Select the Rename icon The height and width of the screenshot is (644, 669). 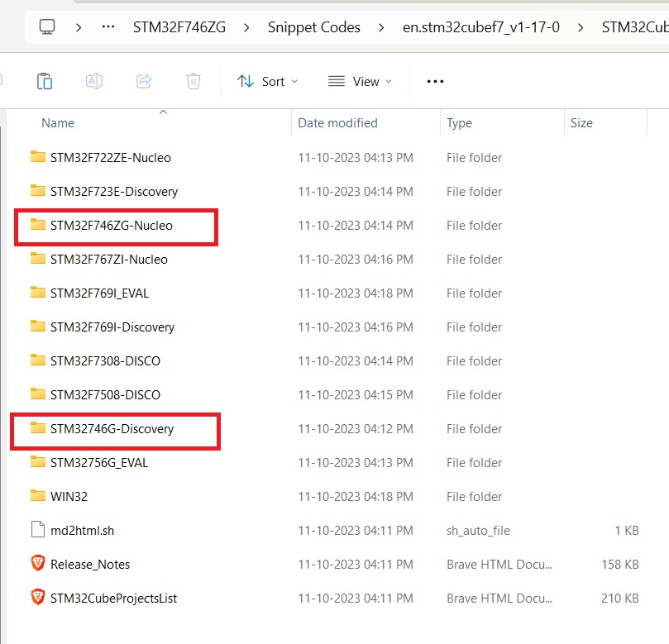(x=94, y=80)
